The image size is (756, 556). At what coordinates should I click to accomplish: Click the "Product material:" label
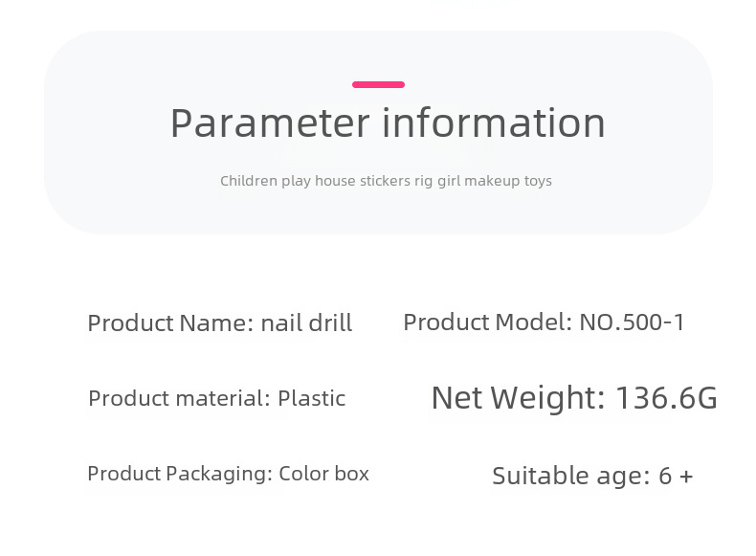click(x=179, y=398)
